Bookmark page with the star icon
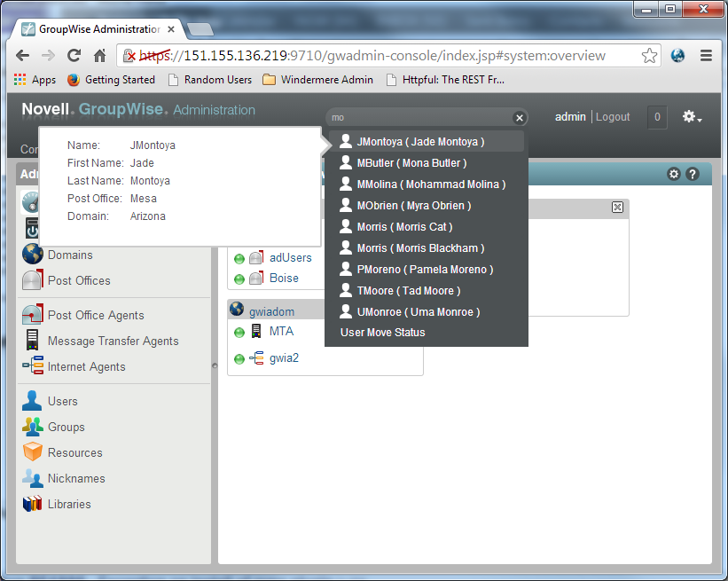This screenshot has width=728, height=581. [x=649, y=56]
